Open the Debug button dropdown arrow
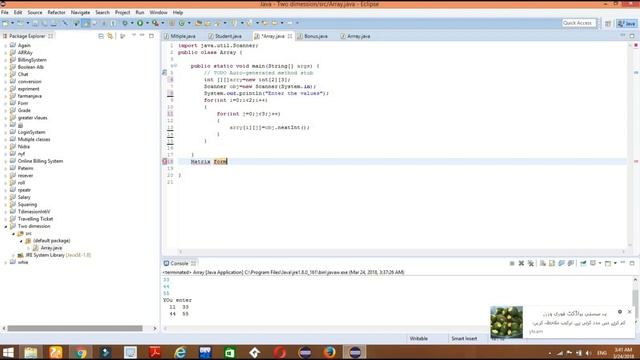Viewport: 640px width, 360px height. (132, 23)
